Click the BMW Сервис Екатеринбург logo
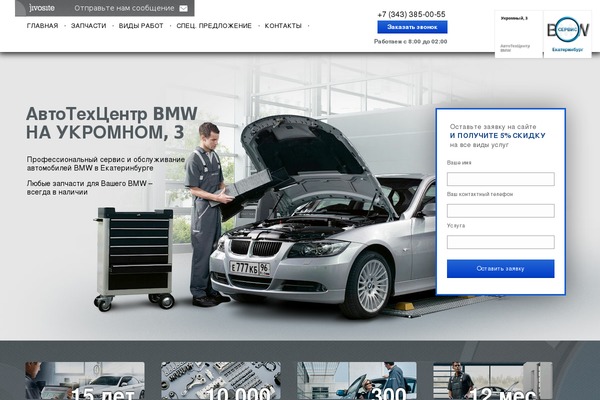Image resolution: width=600 pixels, height=400 pixels. 567,34
